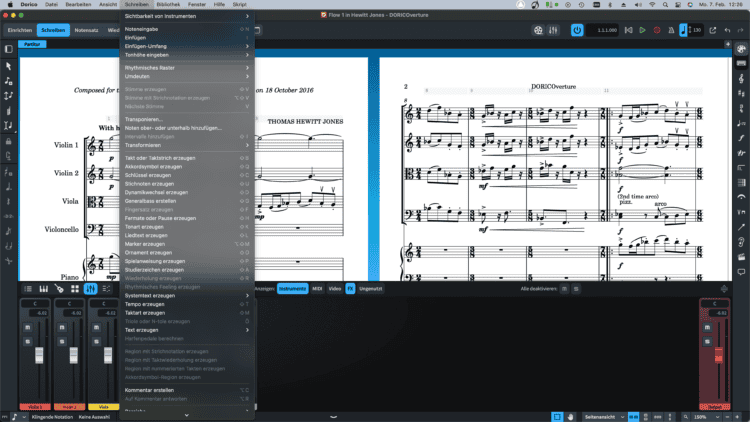Solo the Violin 1 mixer channel
750x422 pixels.
tap(28, 342)
